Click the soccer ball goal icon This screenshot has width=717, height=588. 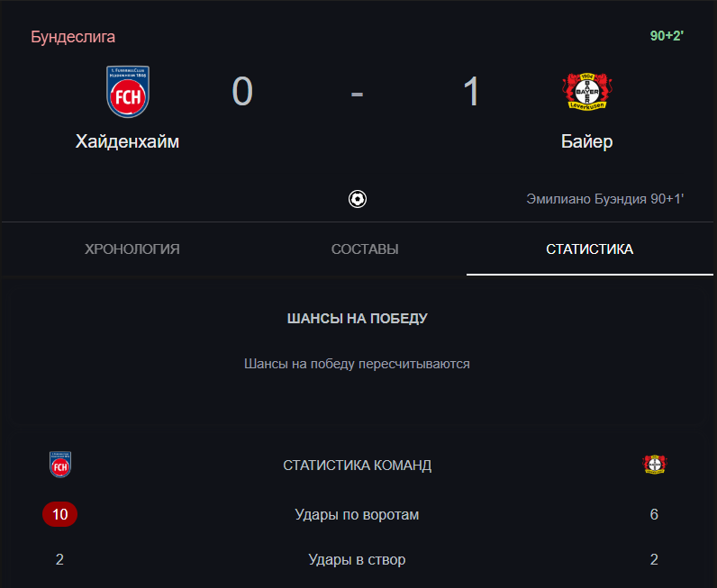357,199
